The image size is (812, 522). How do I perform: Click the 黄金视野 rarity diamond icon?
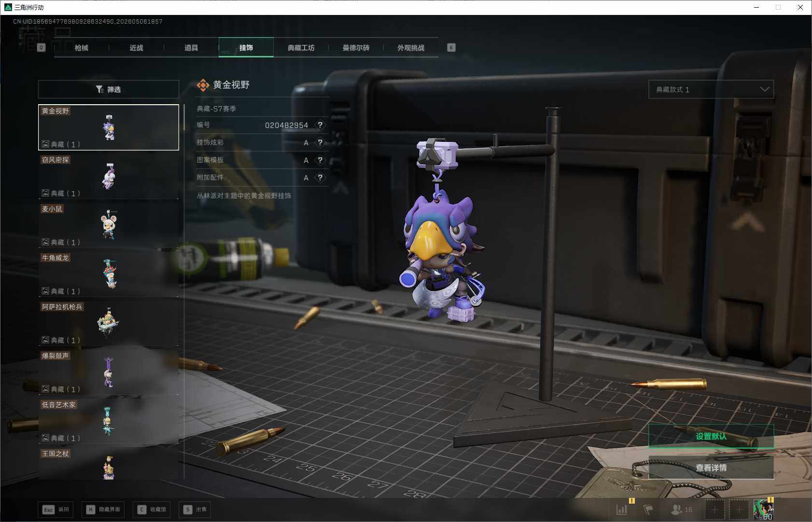[x=203, y=85]
